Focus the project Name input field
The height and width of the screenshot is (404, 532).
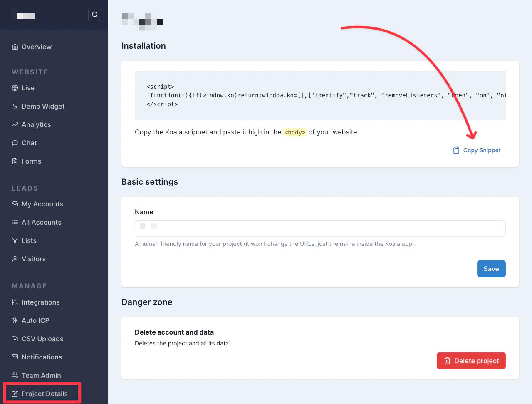(x=320, y=228)
